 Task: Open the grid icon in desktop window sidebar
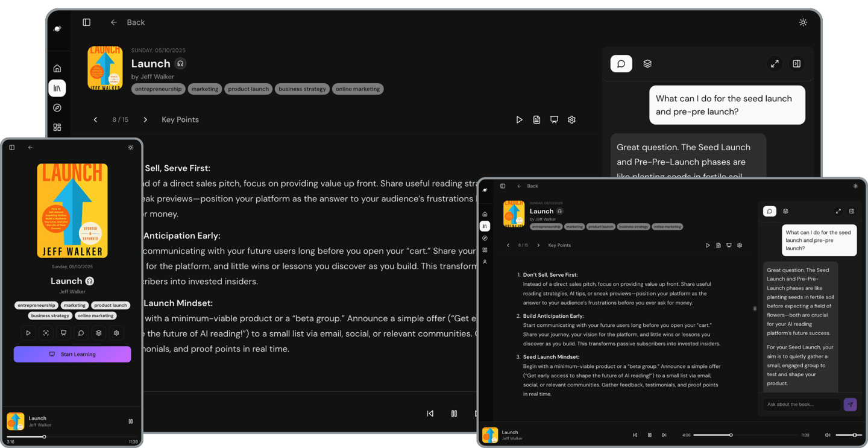pyautogui.click(x=57, y=127)
